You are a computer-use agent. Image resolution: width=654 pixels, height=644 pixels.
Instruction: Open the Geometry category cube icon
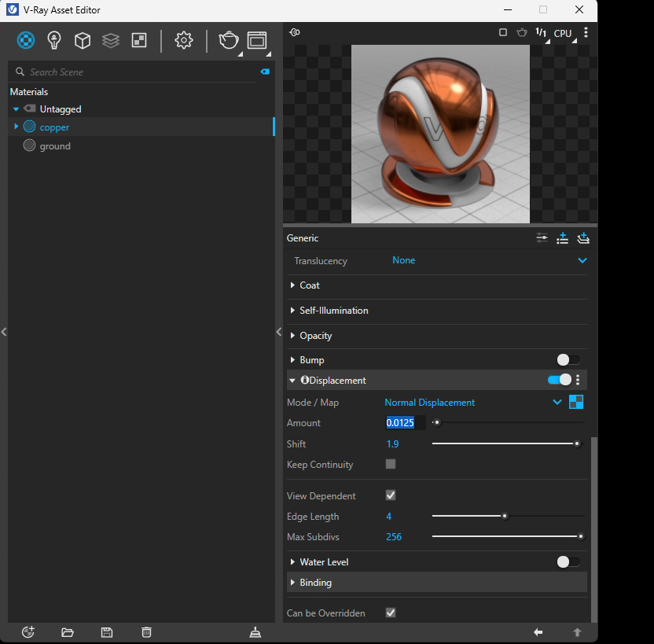83,40
